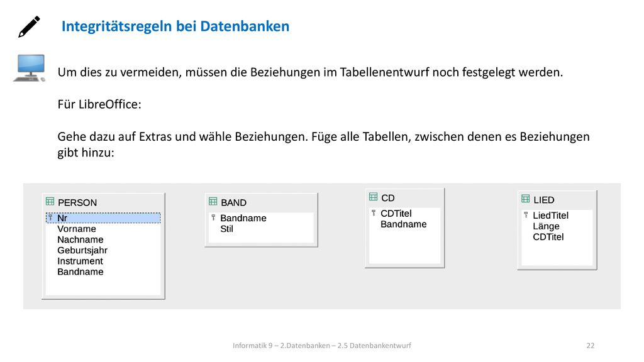Select the LiedTitel field
This screenshot has width=644, height=362.
[550, 216]
